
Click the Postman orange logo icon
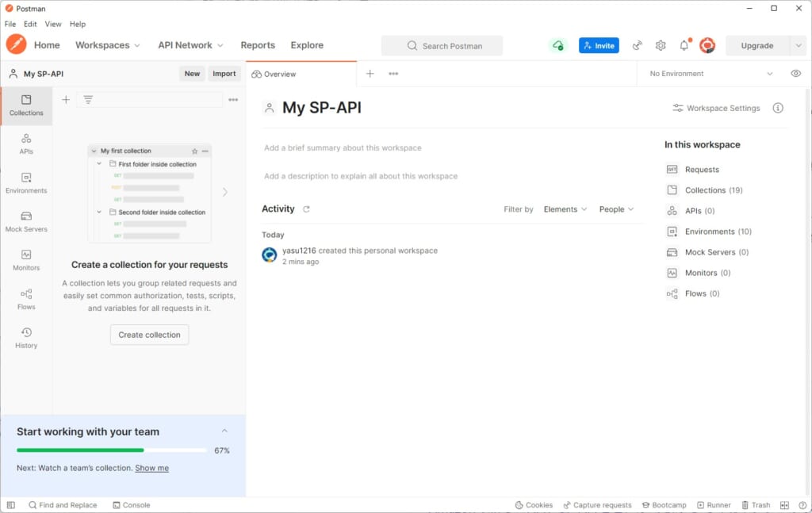coord(16,44)
